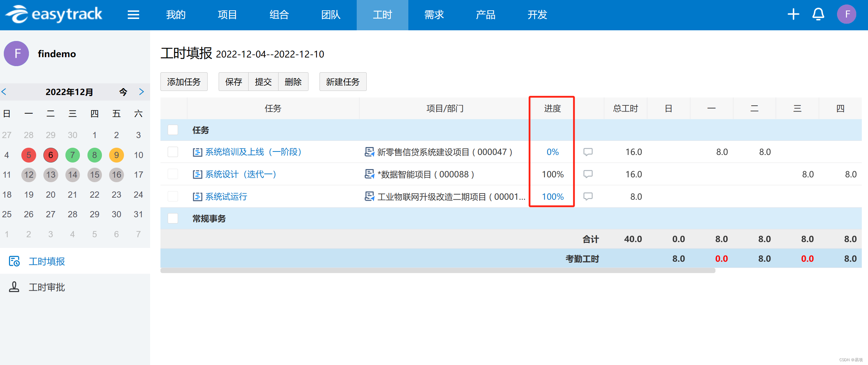Click the 提交 button
868x365 pixels.
coord(263,82)
